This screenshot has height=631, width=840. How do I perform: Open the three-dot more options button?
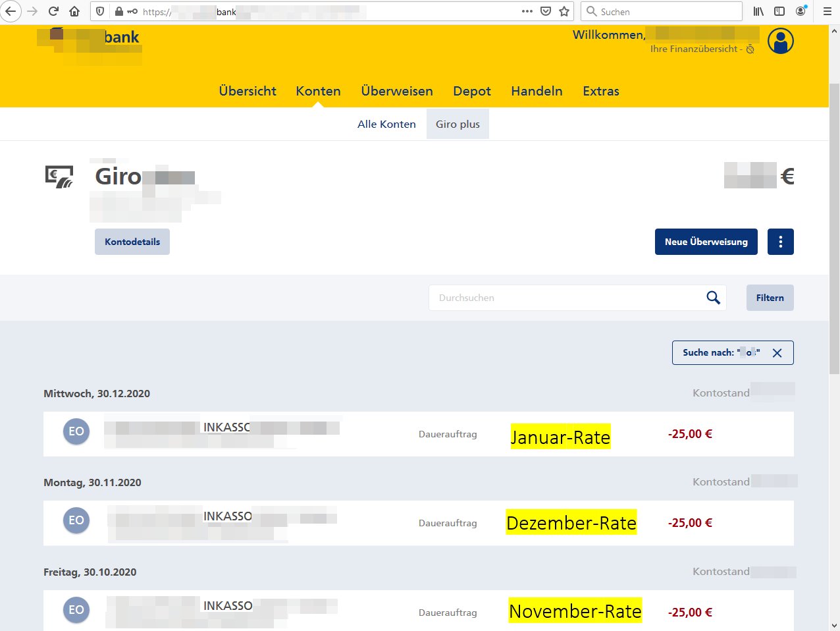(x=780, y=242)
